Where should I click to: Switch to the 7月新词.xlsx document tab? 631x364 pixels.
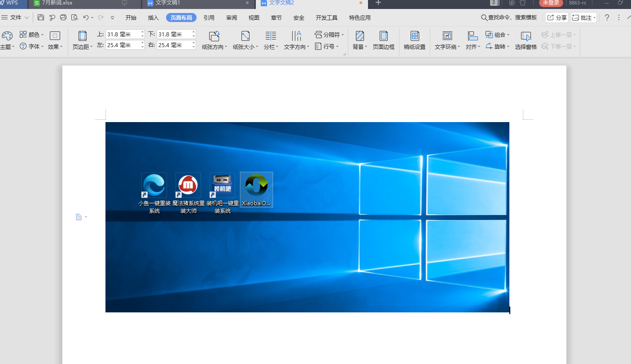(x=57, y=3)
